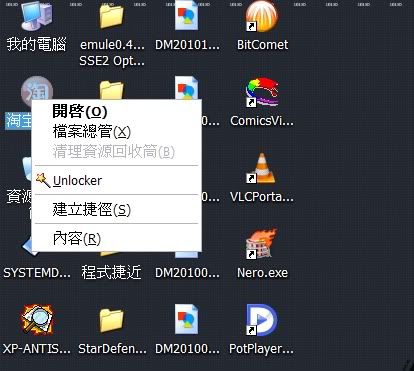This screenshot has width=414, height=371.
Task: Click the SYSTEMD... icon label
Action: pos(37,273)
